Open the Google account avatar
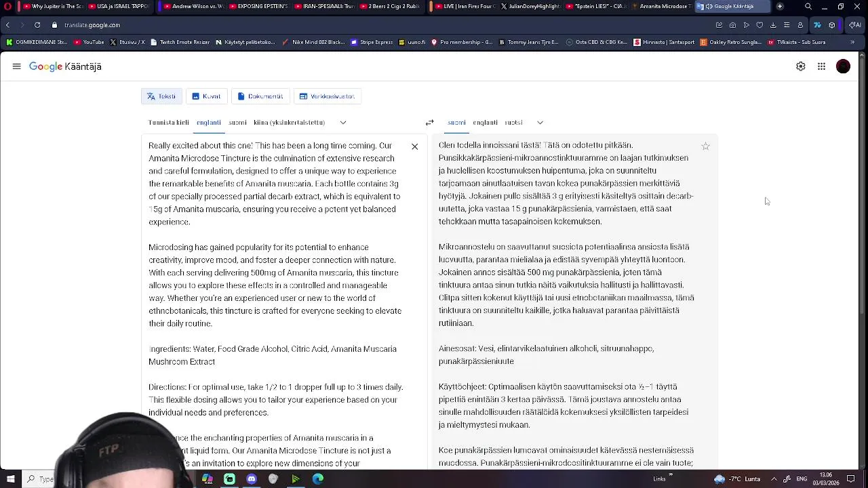Viewport: 868px width, 488px height. click(x=843, y=66)
